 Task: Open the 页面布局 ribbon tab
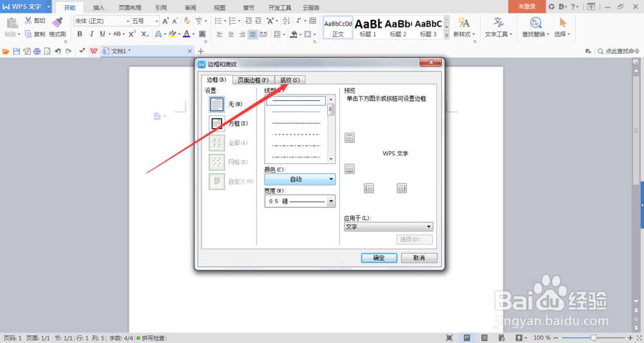(x=130, y=7)
